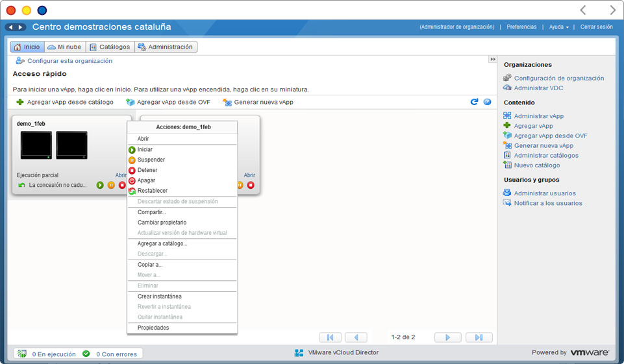Select Suspender in the context menu
Image resolution: width=624 pixels, height=364 pixels.
(151, 160)
